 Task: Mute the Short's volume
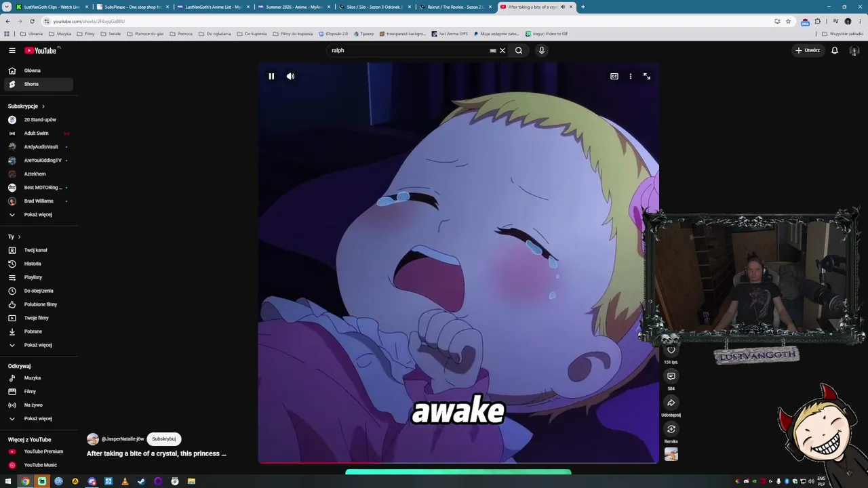290,77
